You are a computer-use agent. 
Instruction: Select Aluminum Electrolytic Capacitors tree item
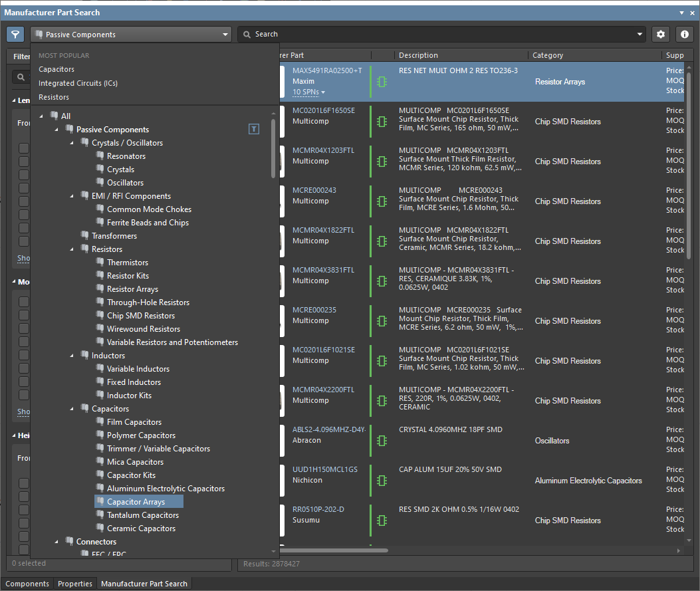pyautogui.click(x=166, y=489)
